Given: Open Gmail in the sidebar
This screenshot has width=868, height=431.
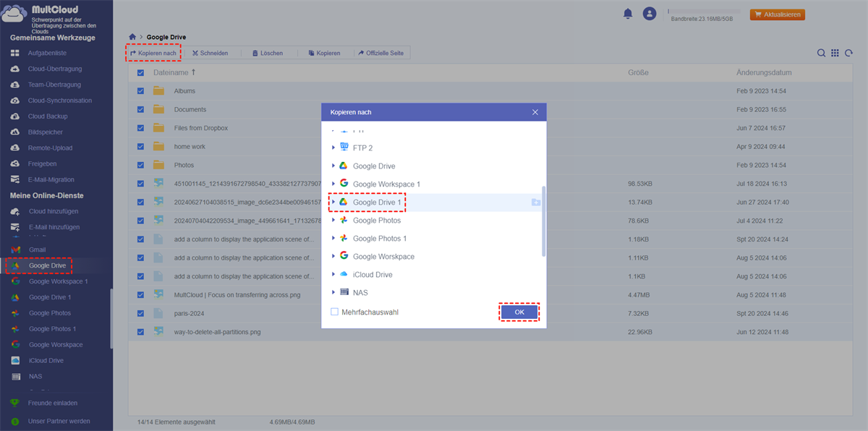Looking at the screenshot, I should 37,249.
